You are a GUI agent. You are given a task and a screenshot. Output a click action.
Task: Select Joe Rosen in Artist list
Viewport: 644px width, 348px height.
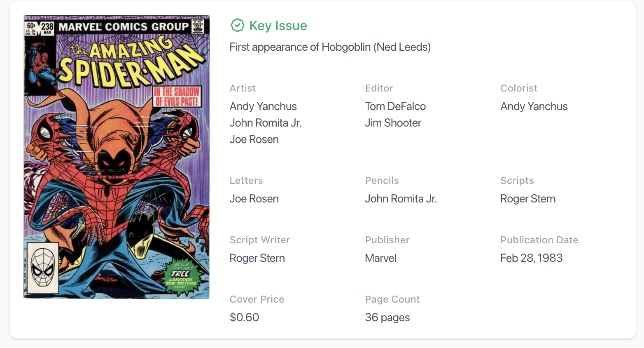click(x=254, y=139)
